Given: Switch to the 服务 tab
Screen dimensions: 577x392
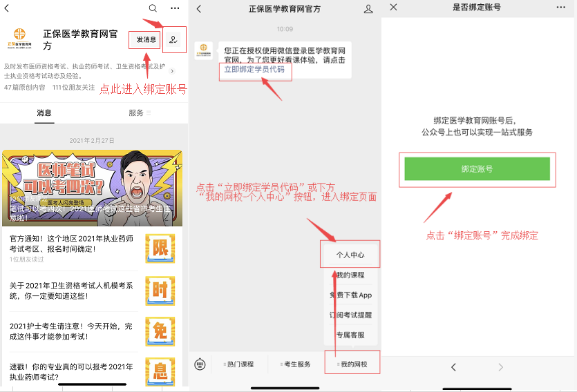Looking at the screenshot, I should pyautogui.click(x=136, y=112).
